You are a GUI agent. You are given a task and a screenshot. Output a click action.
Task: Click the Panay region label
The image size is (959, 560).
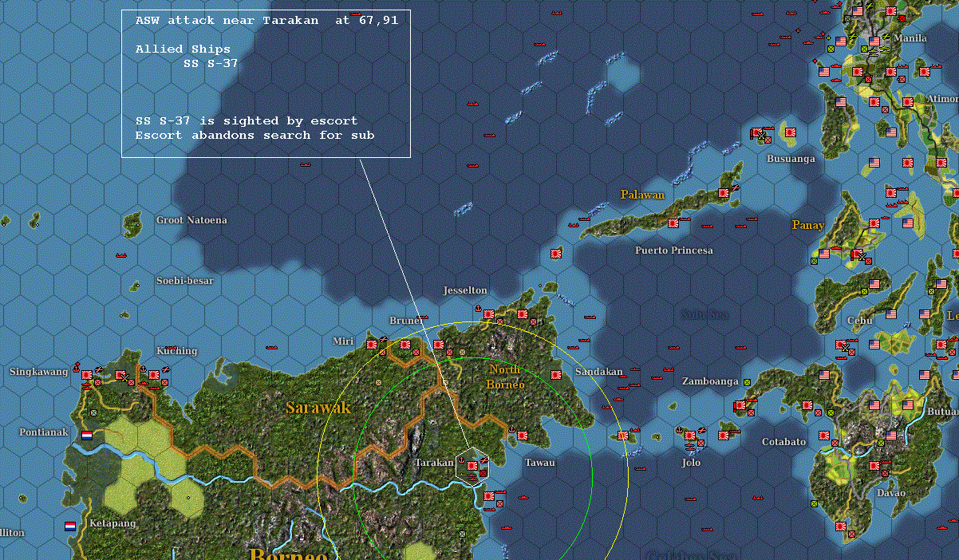[807, 225]
